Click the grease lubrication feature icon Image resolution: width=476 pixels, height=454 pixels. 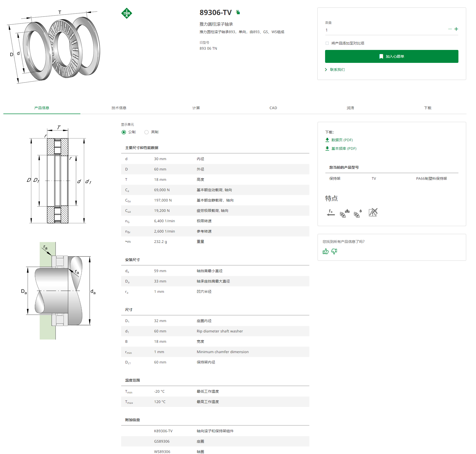344,213
